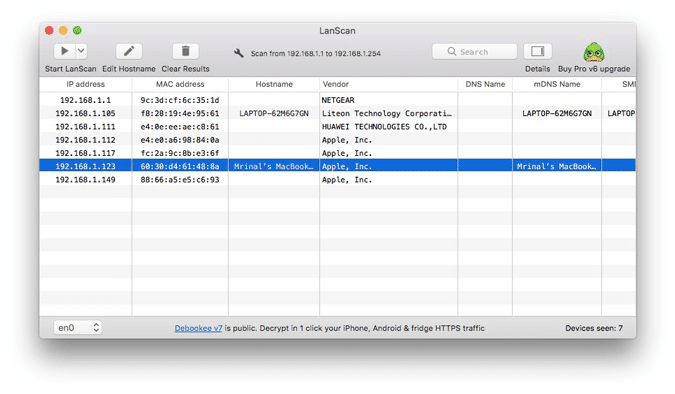The image size is (675, 394).
Task: Click the search magnifier icon
Action: click(x=452, y=52)
